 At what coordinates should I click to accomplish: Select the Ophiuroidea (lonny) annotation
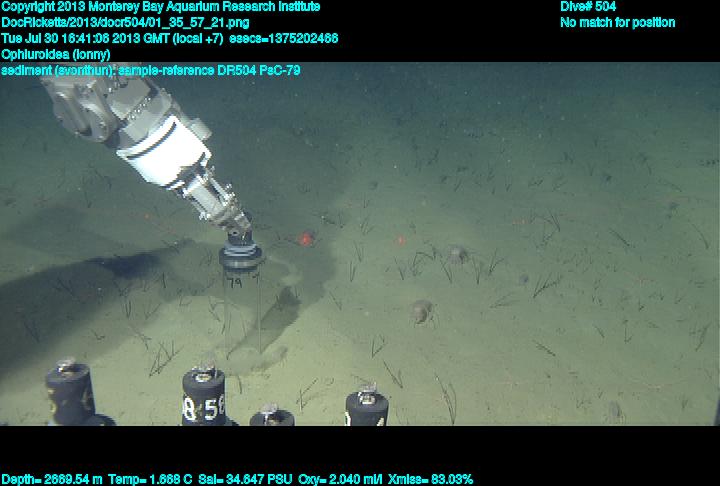tap(56, 54)
